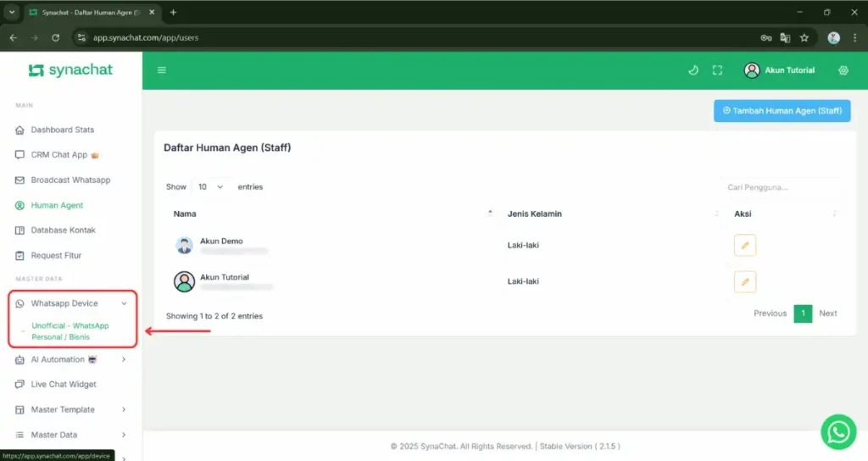Click the Human Agent person icon
This screenshot has width=868, height=461.
(20, 205)
